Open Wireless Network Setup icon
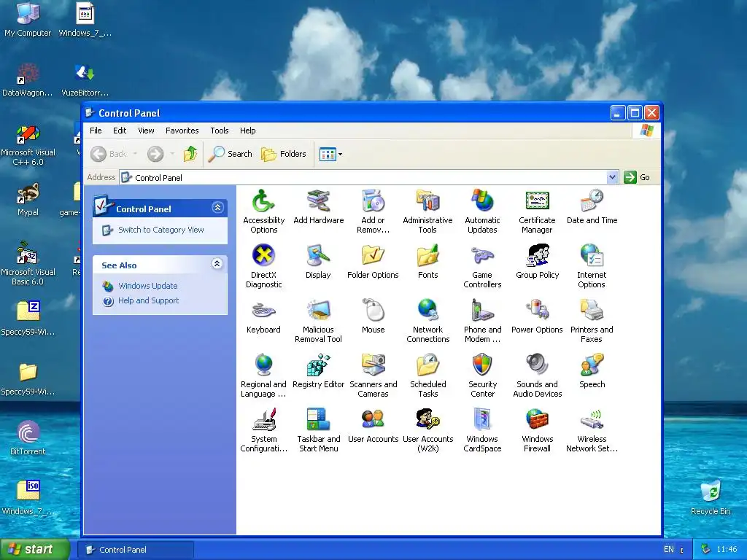This screenshot has width=747, height=560. [592, 430]
